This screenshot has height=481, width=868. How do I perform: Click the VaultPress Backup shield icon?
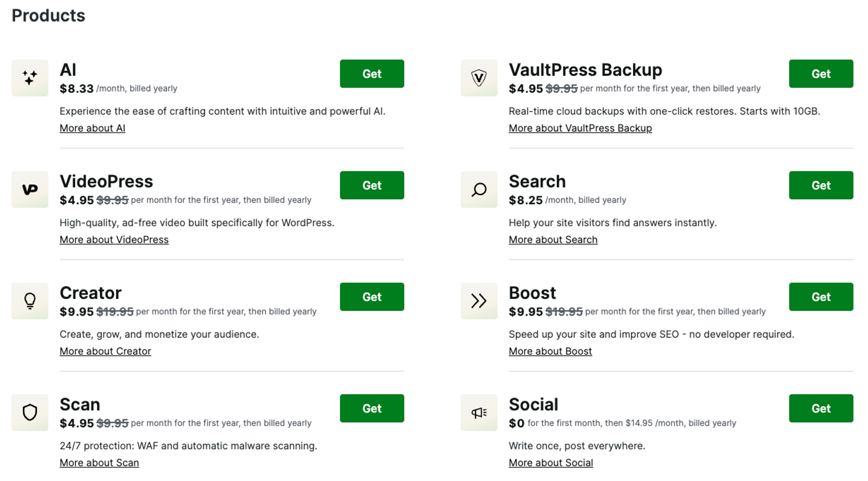tap(479, 78)
